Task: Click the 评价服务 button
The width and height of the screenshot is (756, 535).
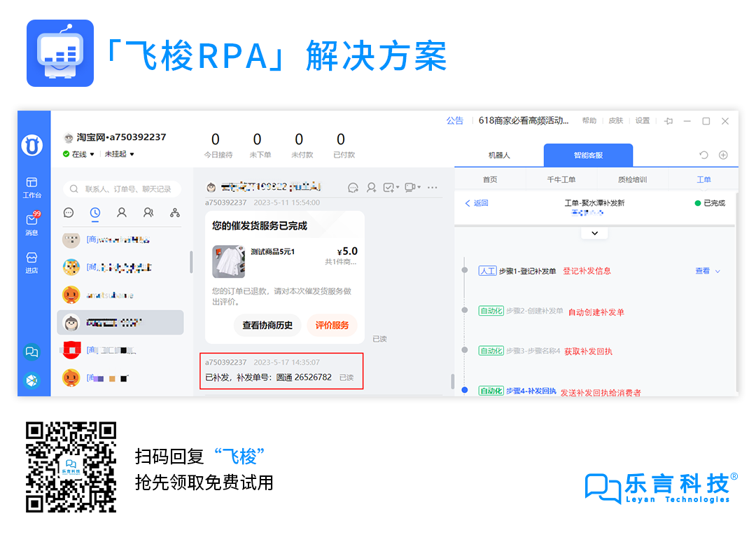Action: pos(332,325)
